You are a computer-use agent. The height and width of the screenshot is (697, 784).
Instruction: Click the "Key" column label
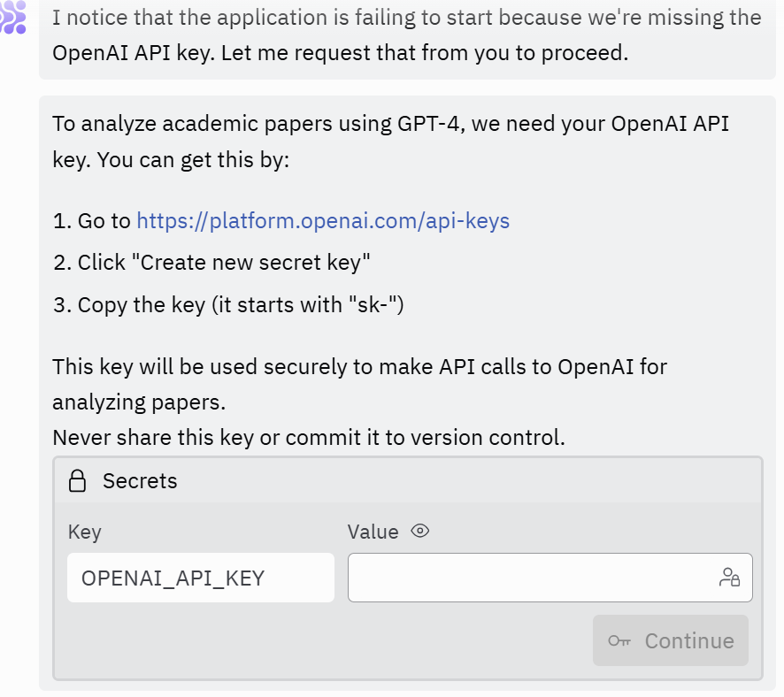[x=85, y=532]
